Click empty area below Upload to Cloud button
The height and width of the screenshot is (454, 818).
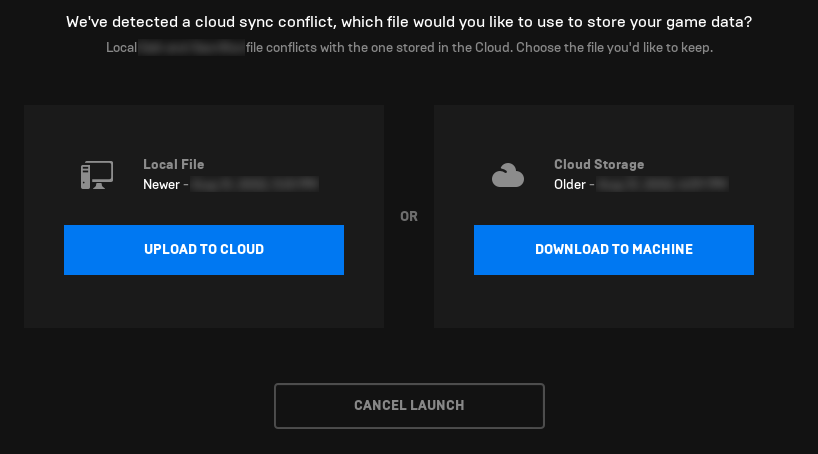click(204, 301)
